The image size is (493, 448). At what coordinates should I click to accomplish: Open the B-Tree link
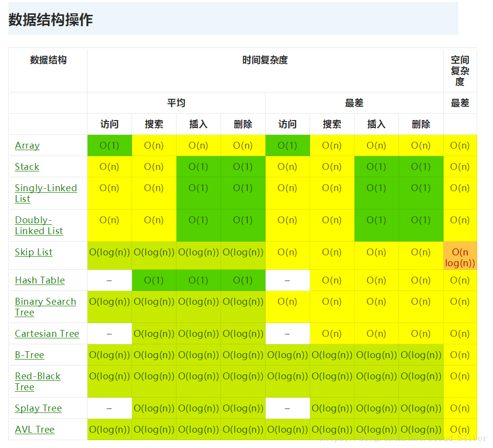[30, 355]
